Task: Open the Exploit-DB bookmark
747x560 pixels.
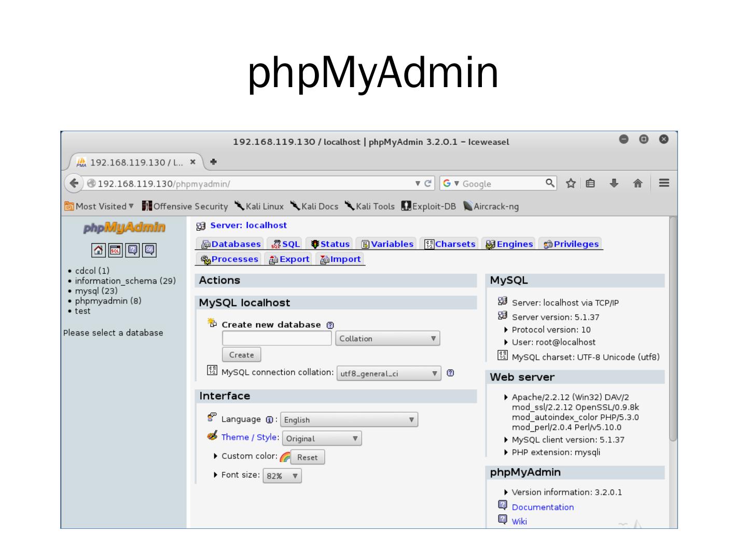Action: coord(428,206)
